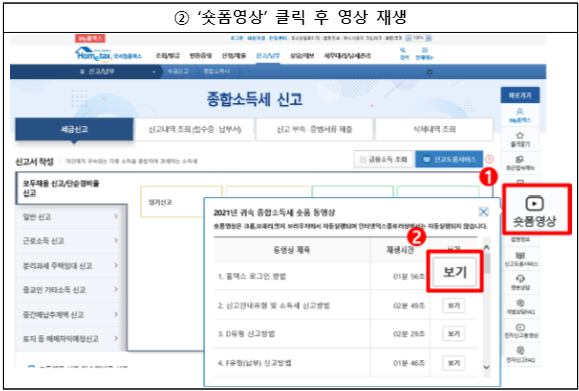Open 챗봇상담 headset icon in sidebar
579x391 pixels.
coord(520,282)
